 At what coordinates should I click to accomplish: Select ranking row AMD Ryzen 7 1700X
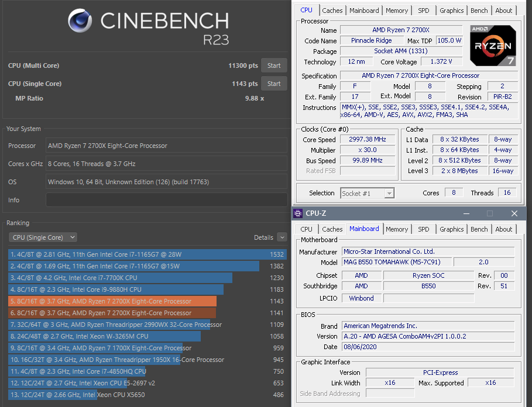click(x=147, y=348)
